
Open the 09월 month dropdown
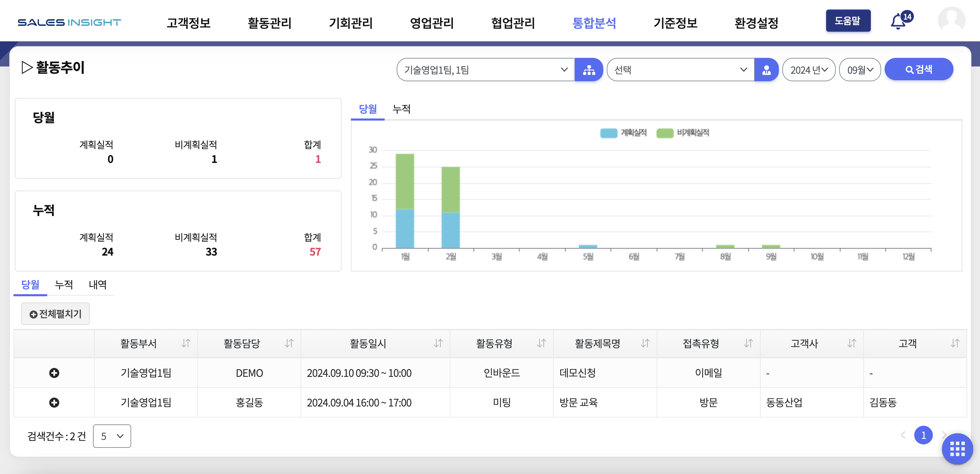pos(860,70)
